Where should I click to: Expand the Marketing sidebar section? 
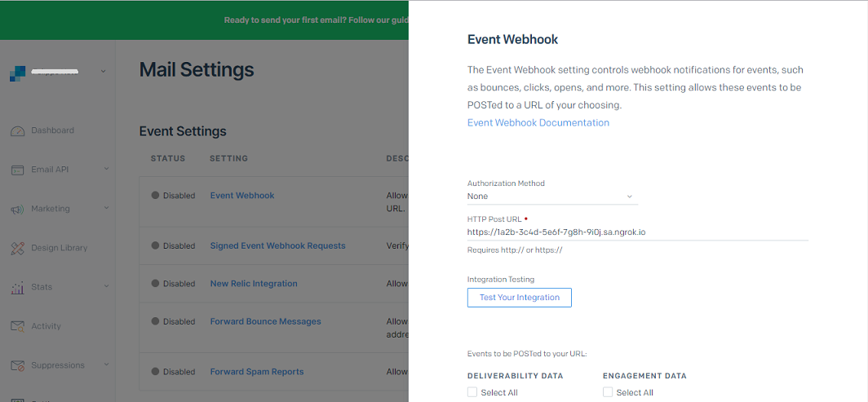coord(106,208)
